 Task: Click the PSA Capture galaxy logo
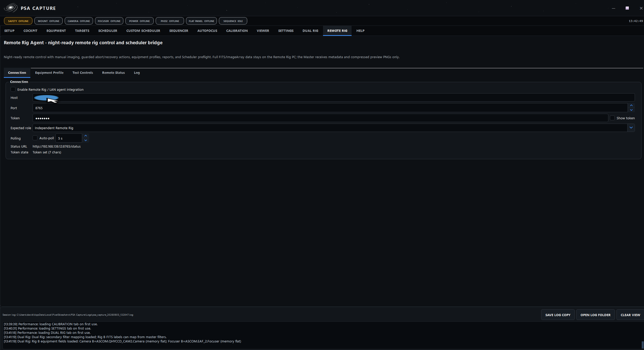[x=11, y=8]
